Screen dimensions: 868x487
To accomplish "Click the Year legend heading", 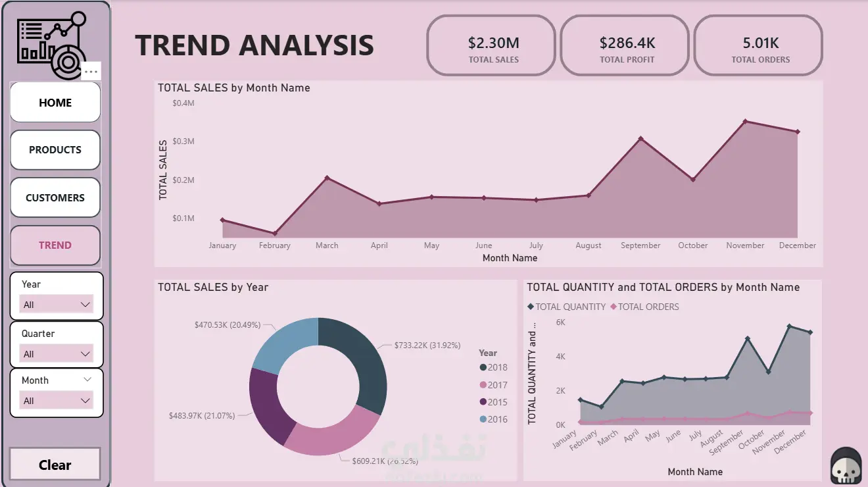I will (x=488, y=353).
